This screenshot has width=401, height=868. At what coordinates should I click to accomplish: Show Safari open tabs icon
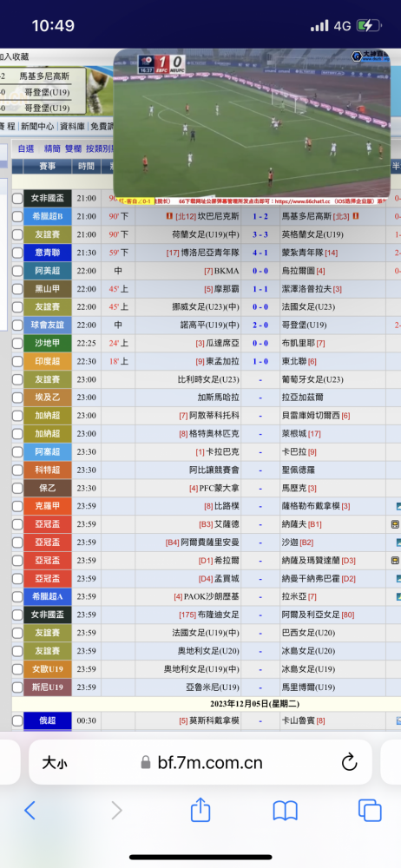point(370,811)
